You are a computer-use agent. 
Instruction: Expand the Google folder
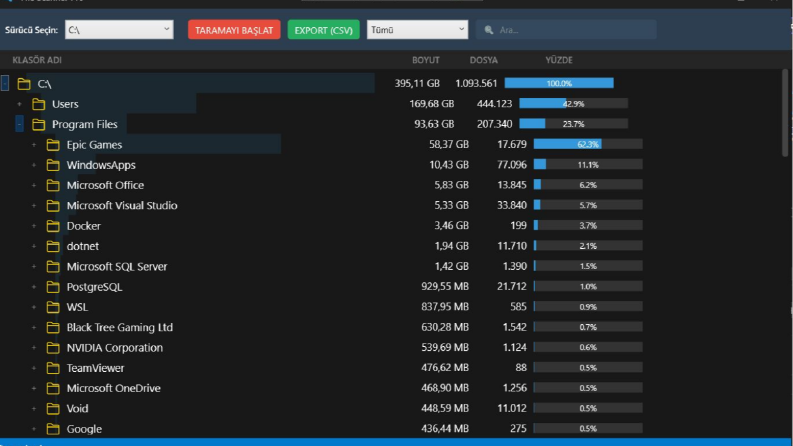pos(34,429)
